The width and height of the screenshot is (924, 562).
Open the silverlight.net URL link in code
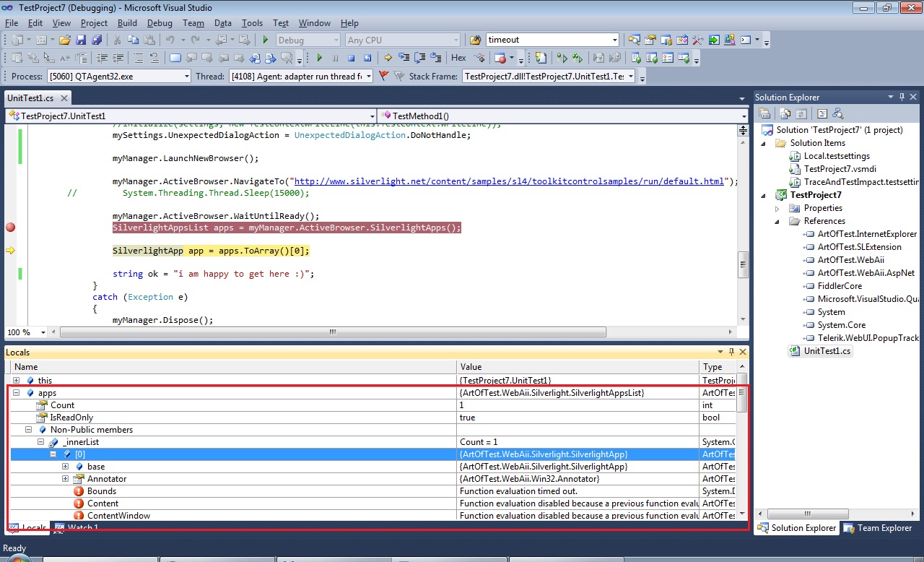point(509,181)
